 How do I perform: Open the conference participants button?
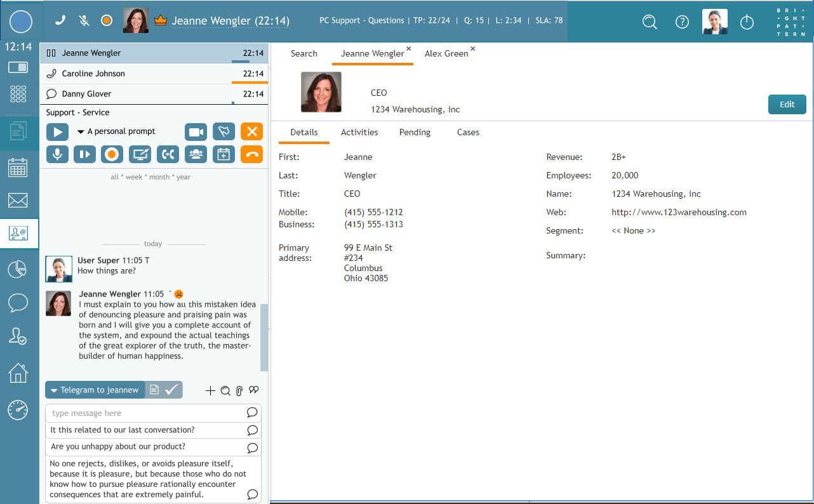(196, 154)
